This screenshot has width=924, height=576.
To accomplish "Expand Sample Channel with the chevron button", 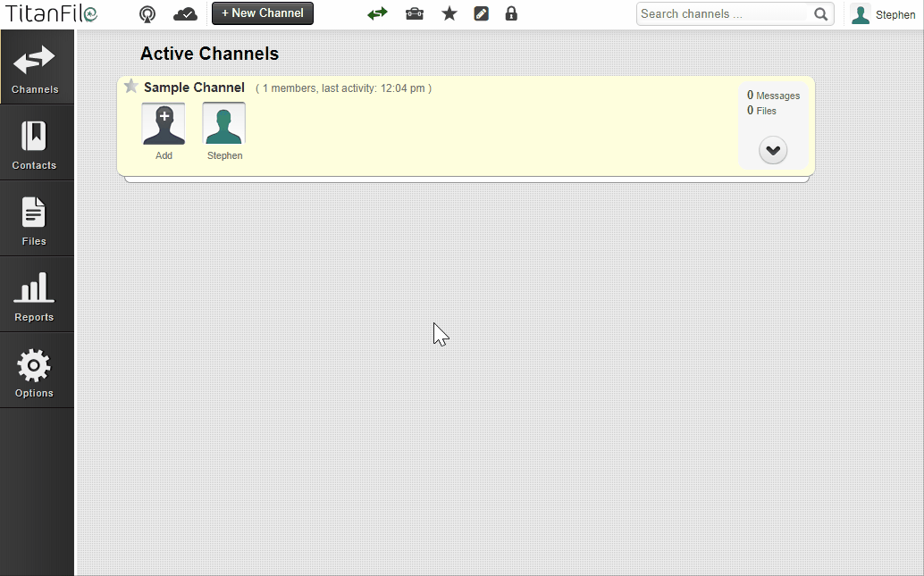I will point(773,150).
